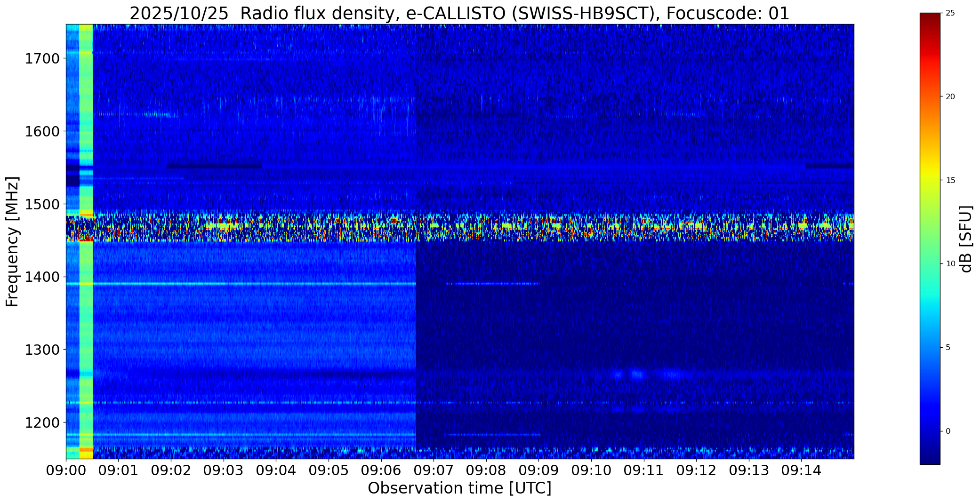The image size is (980, 502).
Task: Select the 1600 frequency tick label
Action: tap(42, 131)
